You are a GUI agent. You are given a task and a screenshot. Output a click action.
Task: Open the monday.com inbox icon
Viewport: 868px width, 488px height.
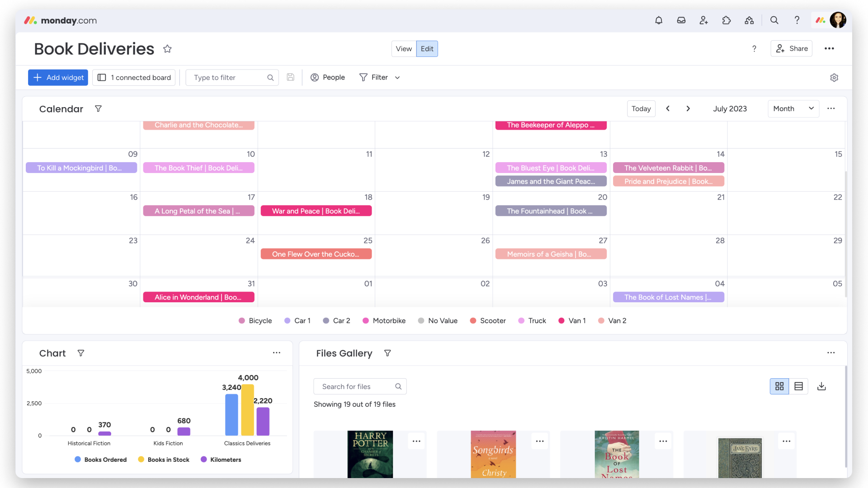pos(681,20)
